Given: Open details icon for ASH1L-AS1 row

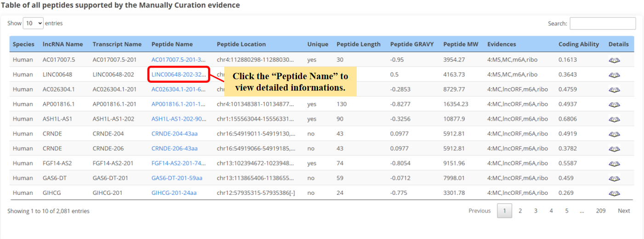Looking at the screenshot, I should pos(614,119).
